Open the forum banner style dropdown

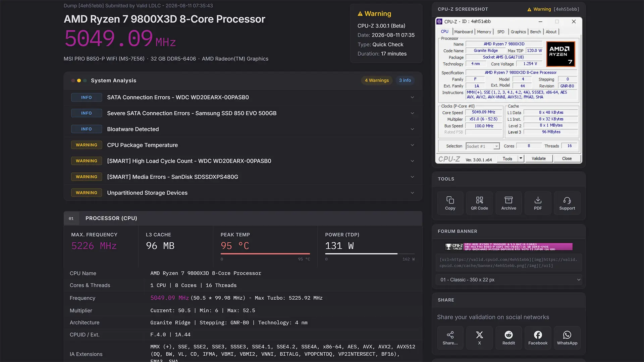point(508,280)
